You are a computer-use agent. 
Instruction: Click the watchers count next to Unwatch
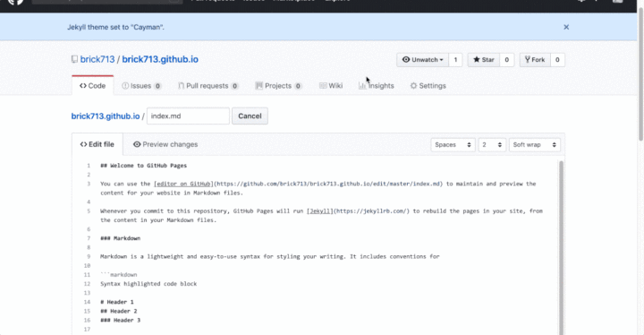(x=455, y=60)
